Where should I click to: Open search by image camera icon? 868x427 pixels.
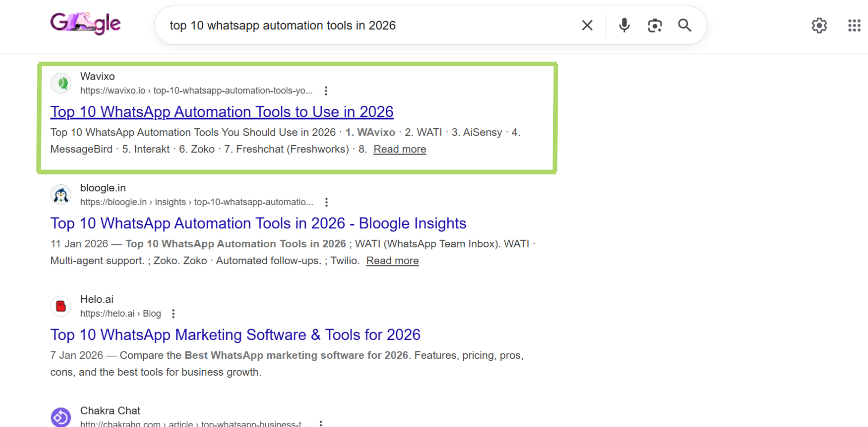tap(655, 25)
